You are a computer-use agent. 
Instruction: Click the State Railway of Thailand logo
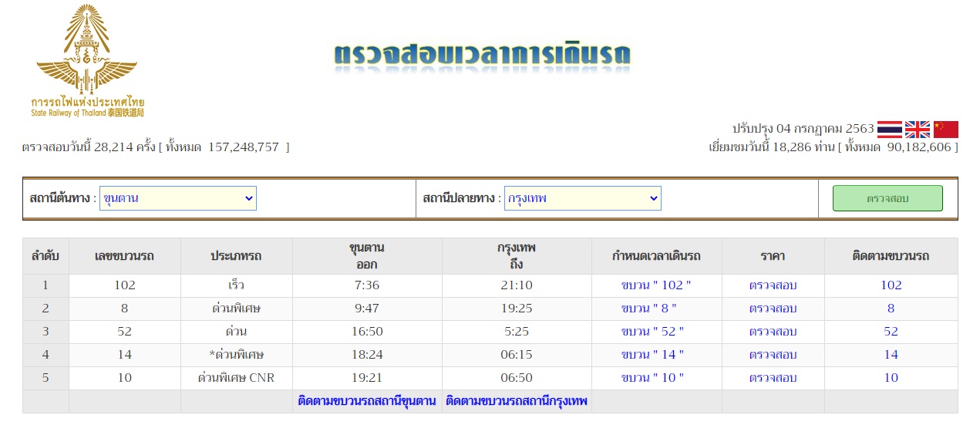[86, 61]
